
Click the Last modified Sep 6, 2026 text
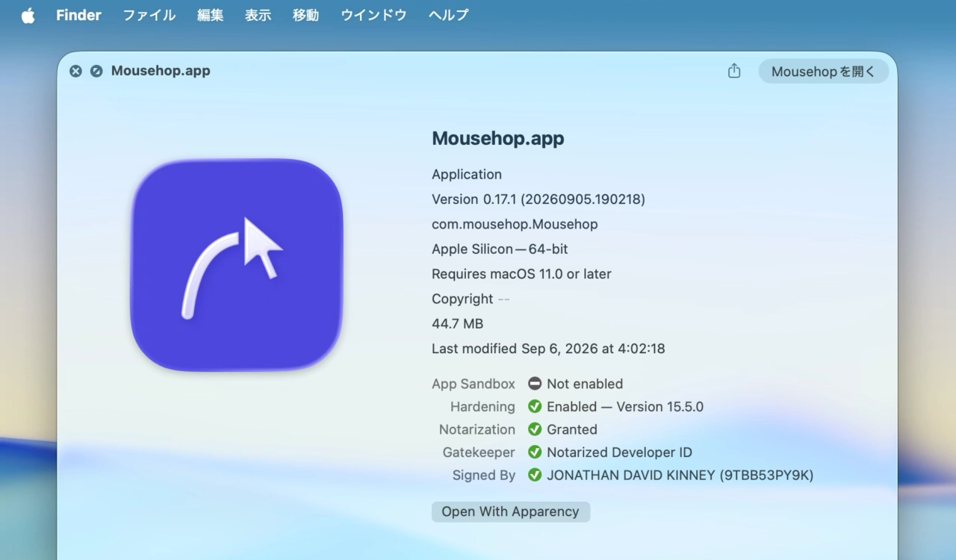(548, 349)
